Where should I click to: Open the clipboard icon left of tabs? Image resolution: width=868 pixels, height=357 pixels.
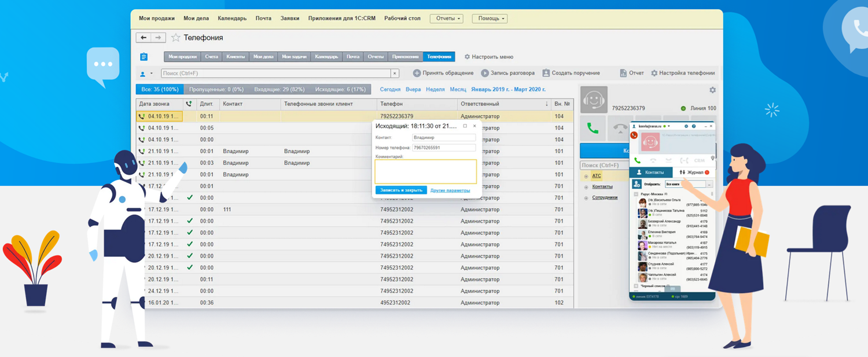[144, 57]
